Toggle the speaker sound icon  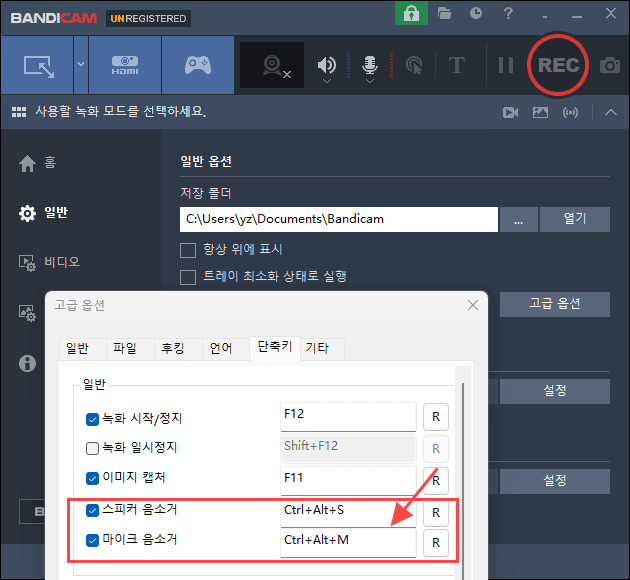pyautogui.click(x=327, y=64)
